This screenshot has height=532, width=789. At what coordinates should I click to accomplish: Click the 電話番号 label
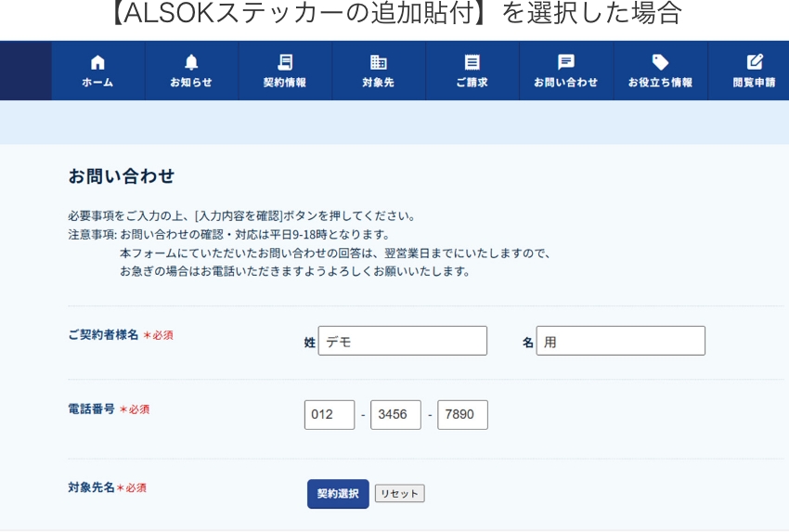coord(92,409)
